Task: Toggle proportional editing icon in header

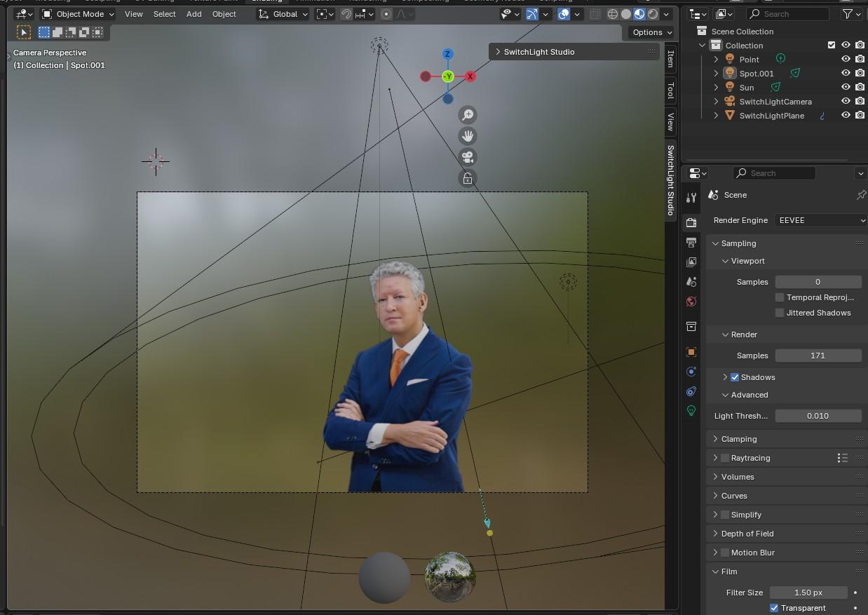Action: click(386, 14)
